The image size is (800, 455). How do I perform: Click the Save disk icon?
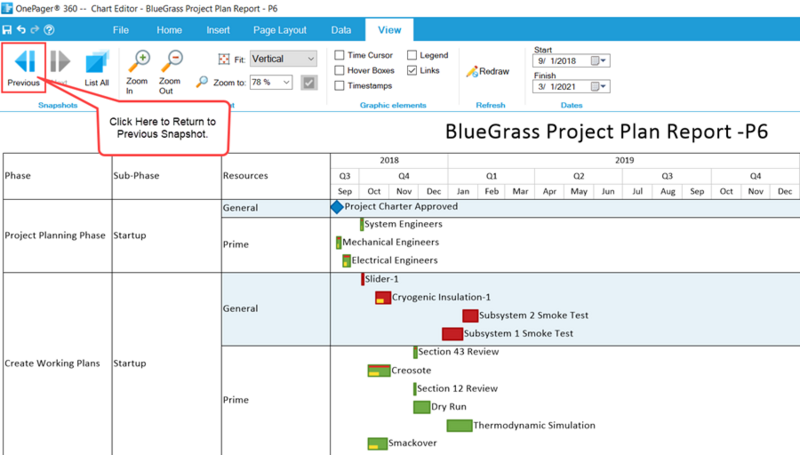pyautogui.click(x=7, y=30)
